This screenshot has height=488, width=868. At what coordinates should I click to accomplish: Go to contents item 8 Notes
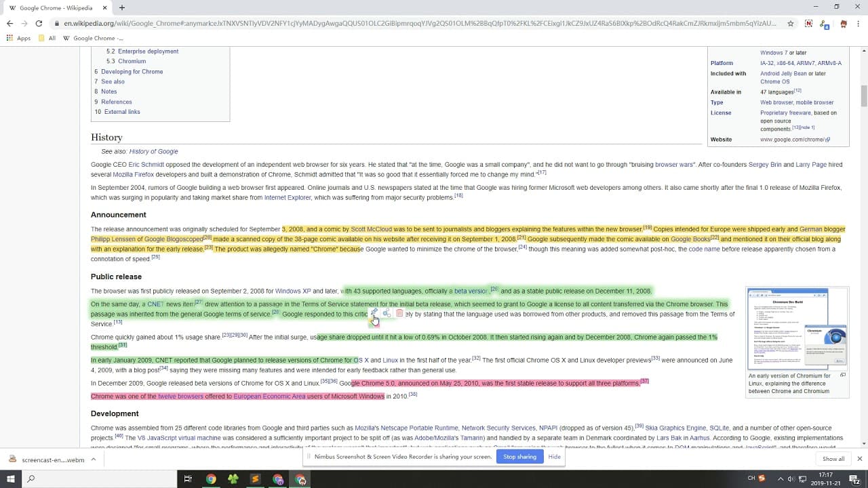(105, 91)
